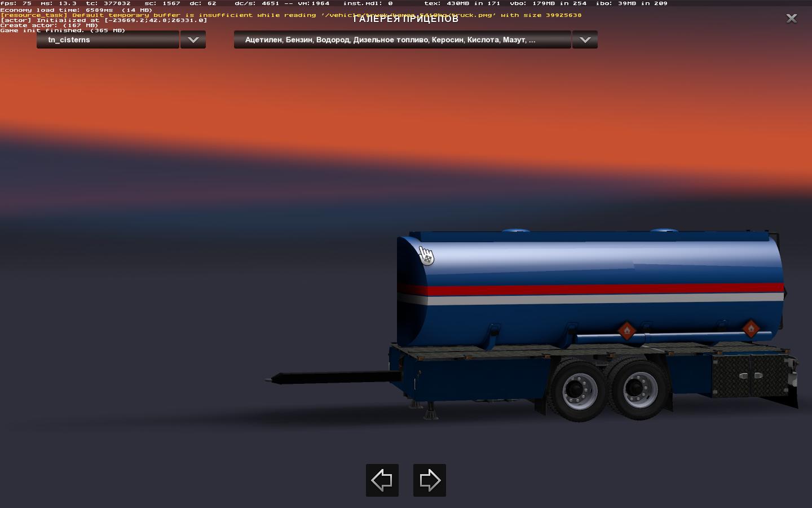Screen dimensions: 812x508
Task: Open the Ацетилен, Бензин cargo selector field
Action: pyautogui.click(x=402, y=40)
